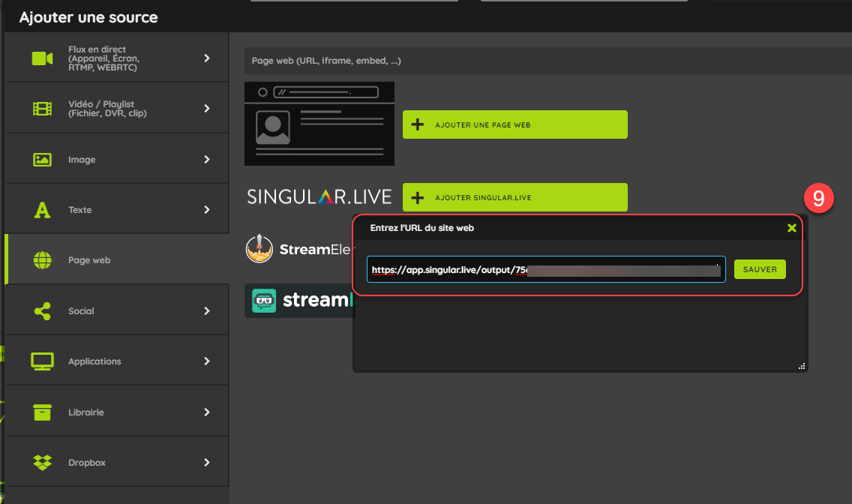Viewport: 852px width, 504px height.
Task: Click the monitor Applications icon
Action: point(43,361)
